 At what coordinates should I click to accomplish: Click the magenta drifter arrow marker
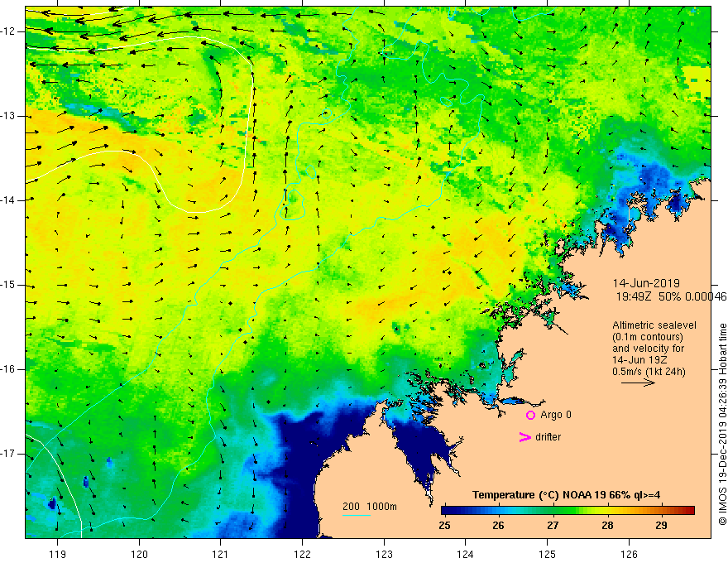click(524, 437)
